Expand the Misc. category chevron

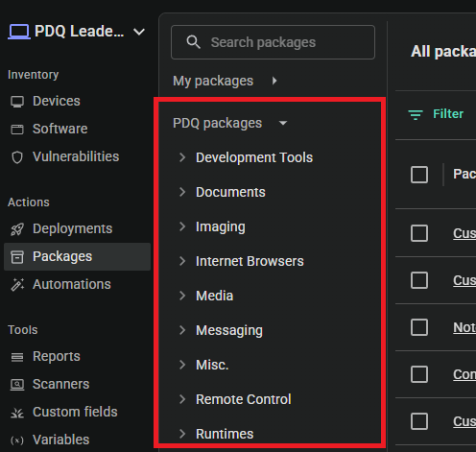point(182,365)
